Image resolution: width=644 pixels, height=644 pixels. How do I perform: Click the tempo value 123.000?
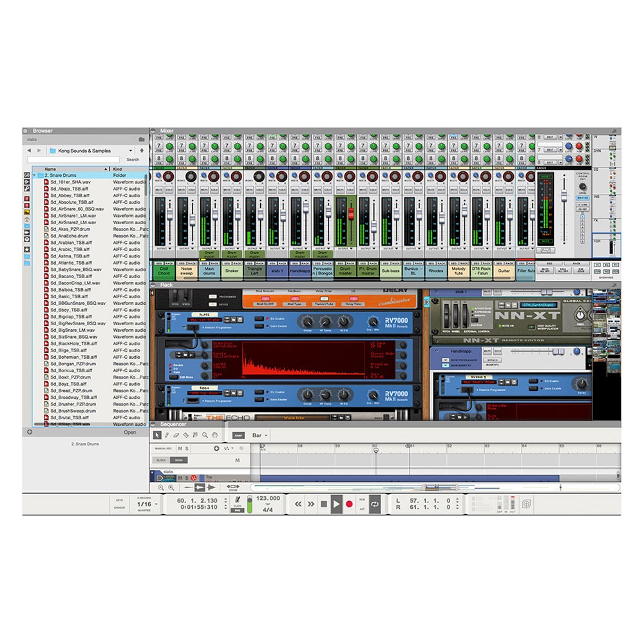coord(268,498)
